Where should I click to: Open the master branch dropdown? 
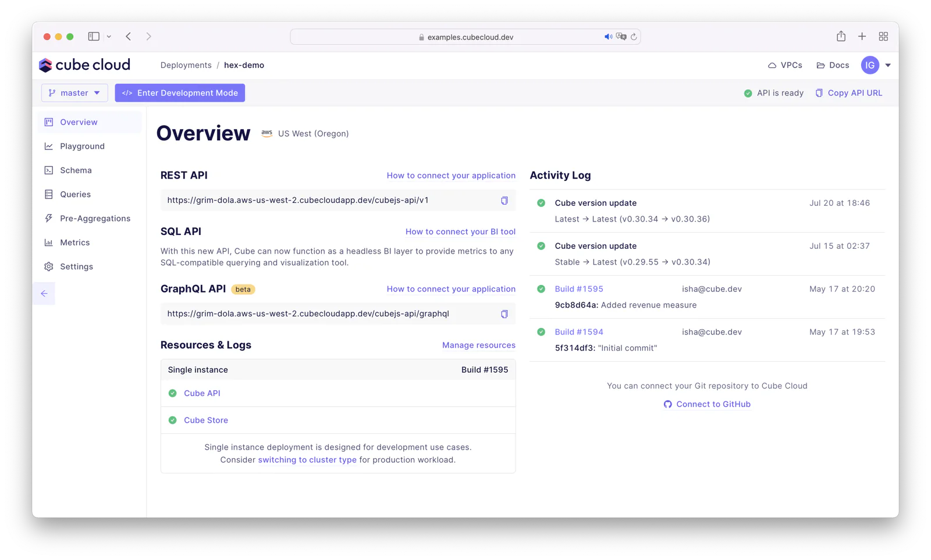click(74, 93)
